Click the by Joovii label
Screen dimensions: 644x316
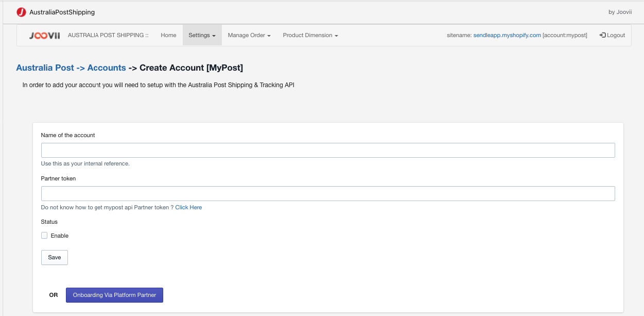click(x=619, y=12)
